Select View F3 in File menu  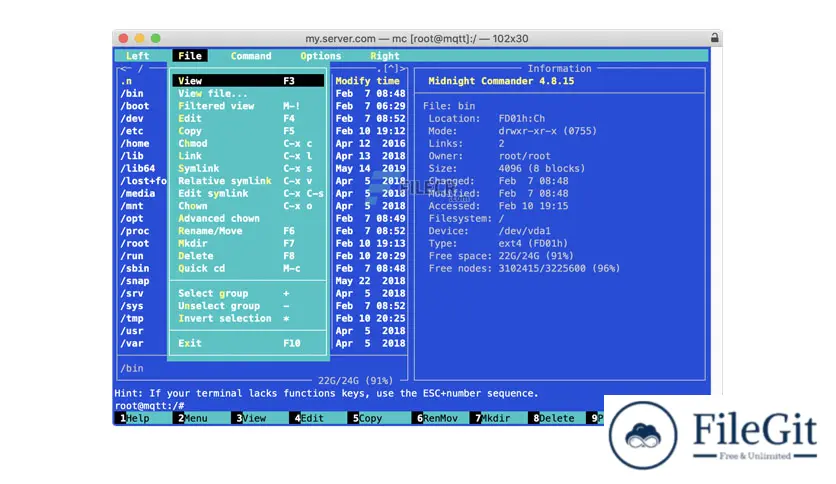pos(248,81)
